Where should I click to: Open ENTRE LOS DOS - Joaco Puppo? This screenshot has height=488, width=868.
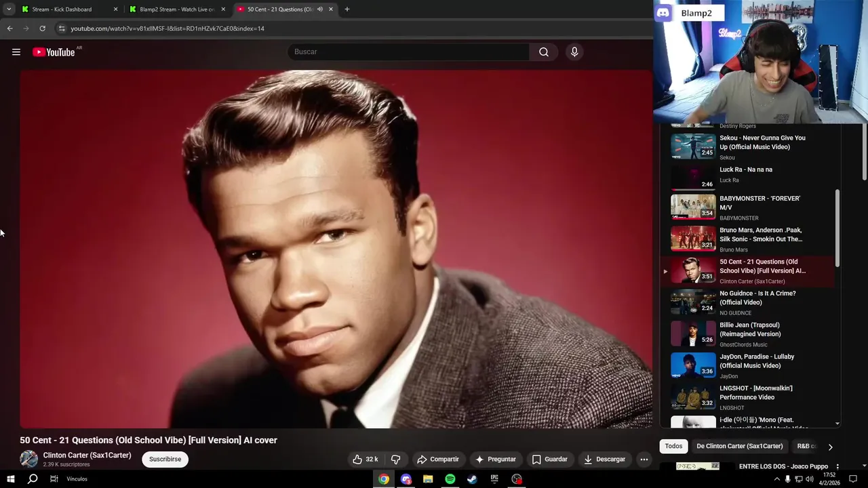(x=784, y=466)
